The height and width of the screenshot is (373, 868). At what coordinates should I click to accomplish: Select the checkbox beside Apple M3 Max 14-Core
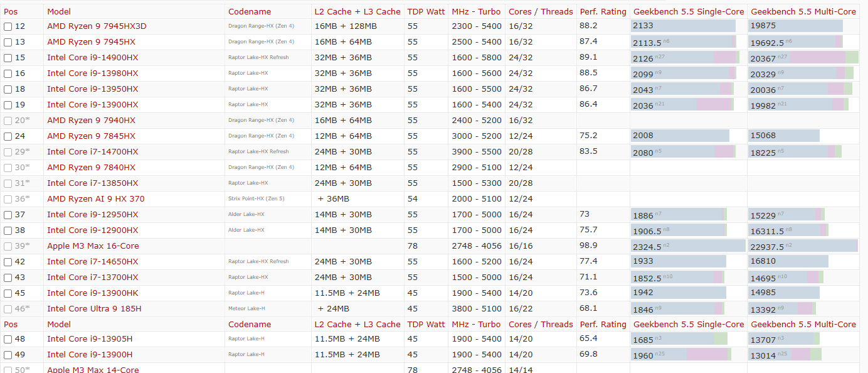8,369
